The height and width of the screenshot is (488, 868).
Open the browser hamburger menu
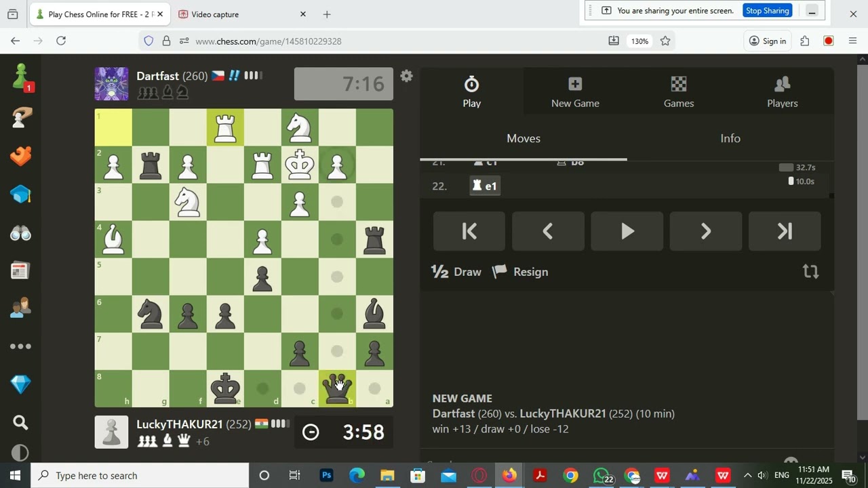coord(853,41)
